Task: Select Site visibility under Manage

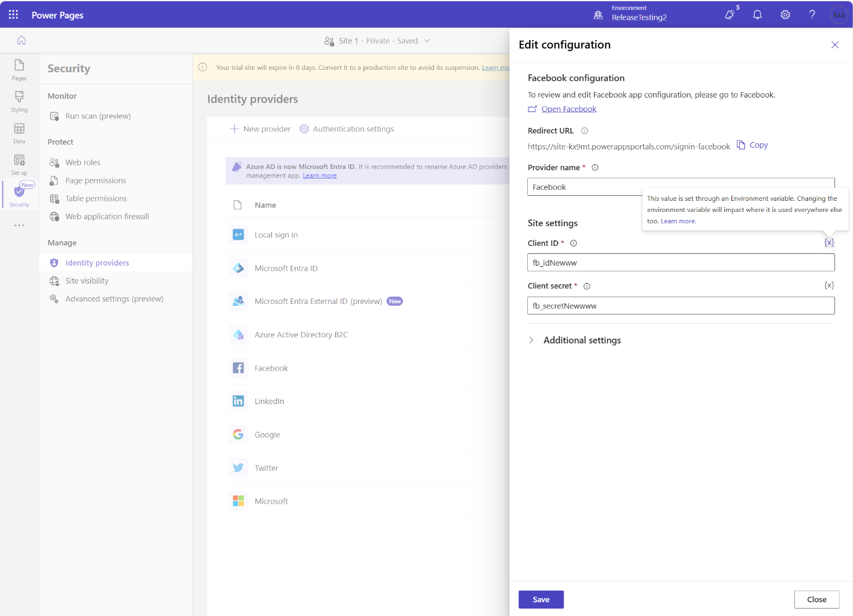Action: coord(87,281)
